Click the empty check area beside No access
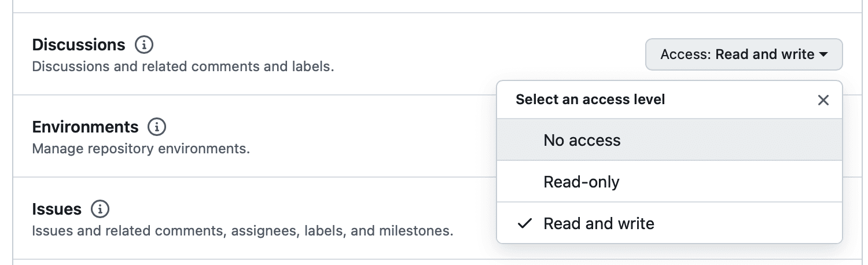Viewport: 868px width, 265px height. tap(524, 140)
